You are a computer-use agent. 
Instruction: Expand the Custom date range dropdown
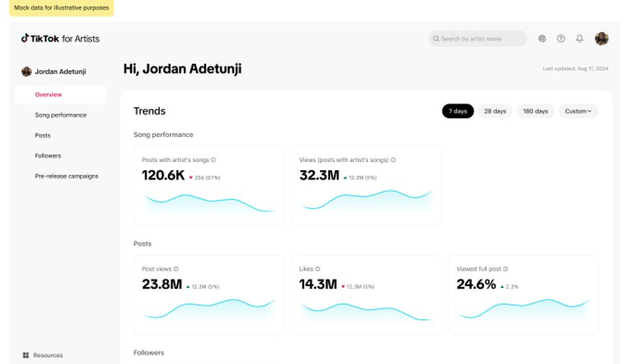[578, 111]
